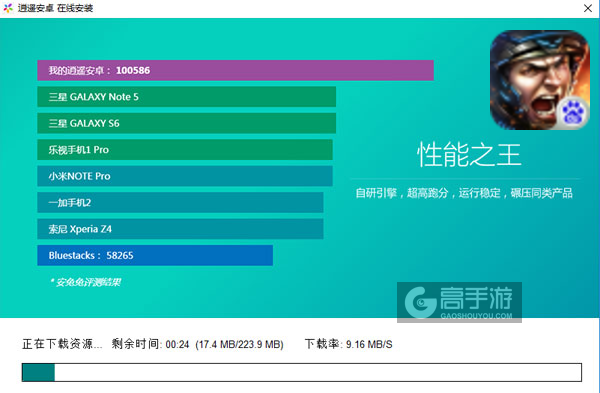Select the 乐视手机1 Pro bar
600x393 pixels.
tap(185, 150)
